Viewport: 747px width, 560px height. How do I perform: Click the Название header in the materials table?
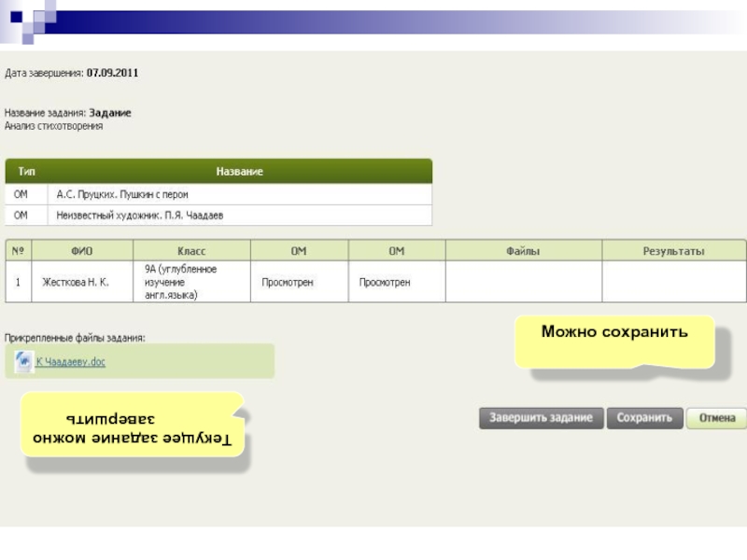pyautogui.click(x=240, y=172)
